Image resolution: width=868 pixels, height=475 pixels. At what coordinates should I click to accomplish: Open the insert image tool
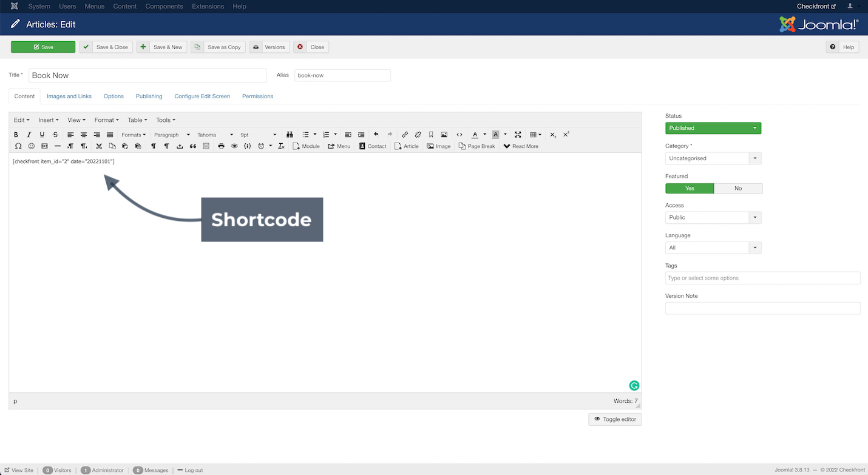(x=444, y=135)
